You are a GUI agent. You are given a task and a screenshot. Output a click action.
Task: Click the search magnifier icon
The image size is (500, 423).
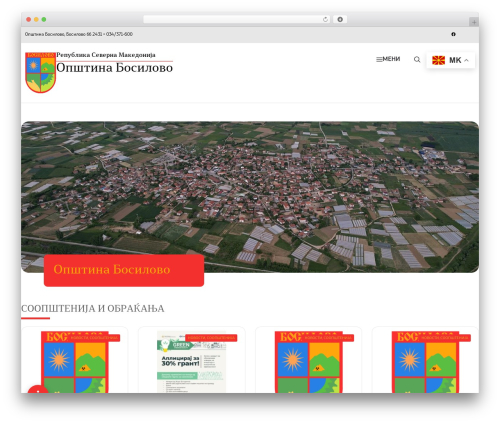[417, 60]
